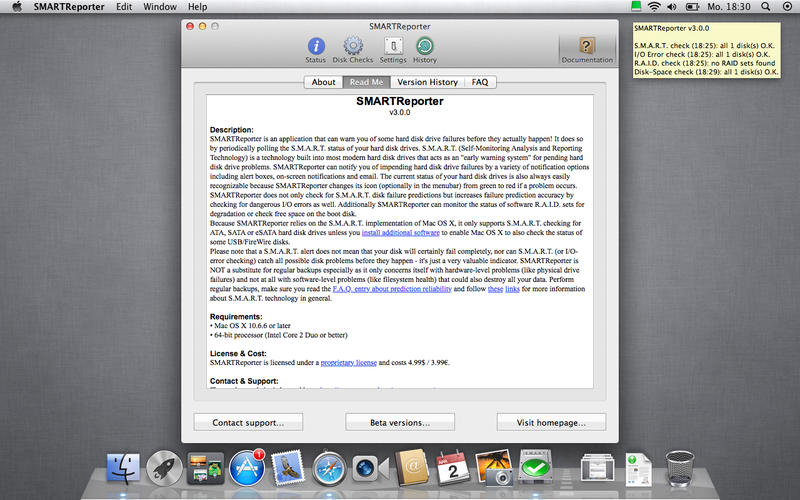Open SMARTReporter disk icon in Dock
The height and width of the screenshot is (500, 800).
[535, 467]
